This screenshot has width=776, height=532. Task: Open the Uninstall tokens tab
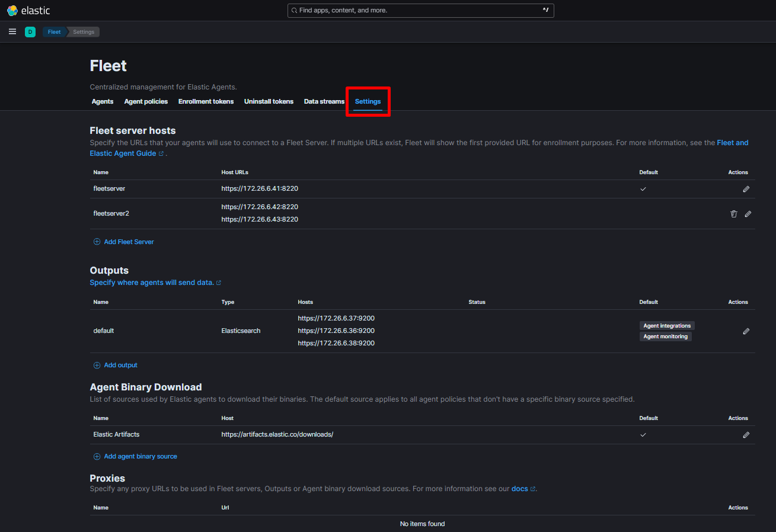coord(269,101)
